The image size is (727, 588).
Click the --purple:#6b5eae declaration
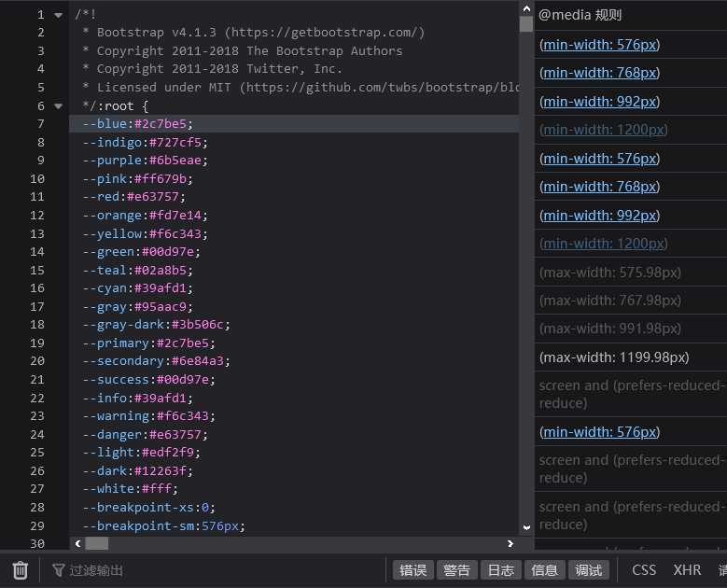pyautogui.click(x=146, y=161)
